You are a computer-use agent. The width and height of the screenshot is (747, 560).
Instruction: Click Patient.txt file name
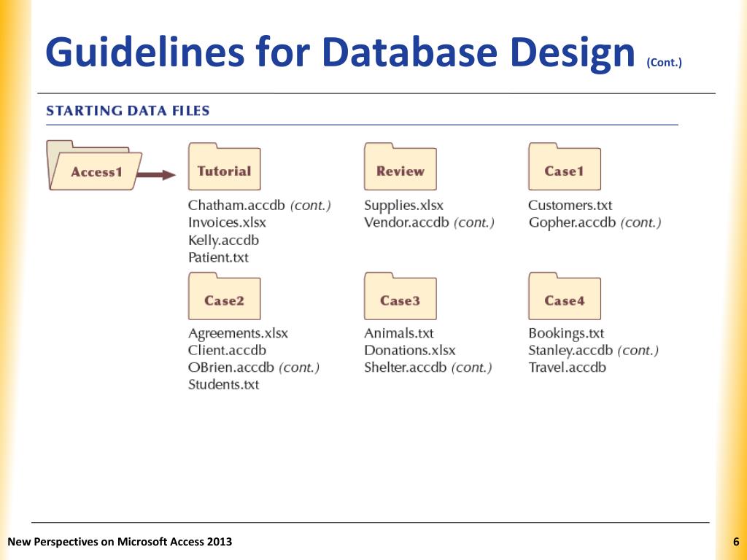point(218,257)
